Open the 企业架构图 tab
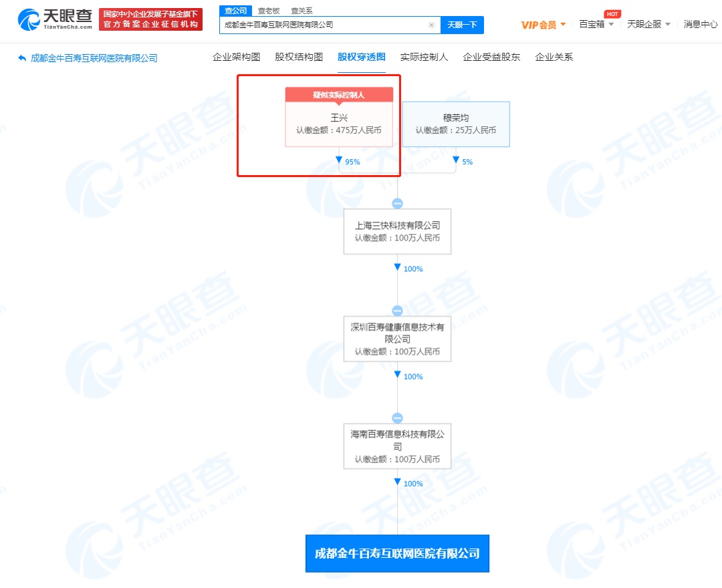The width and height of the screenshot is (722, 588). pyautogui.click(x=236, y=57)
